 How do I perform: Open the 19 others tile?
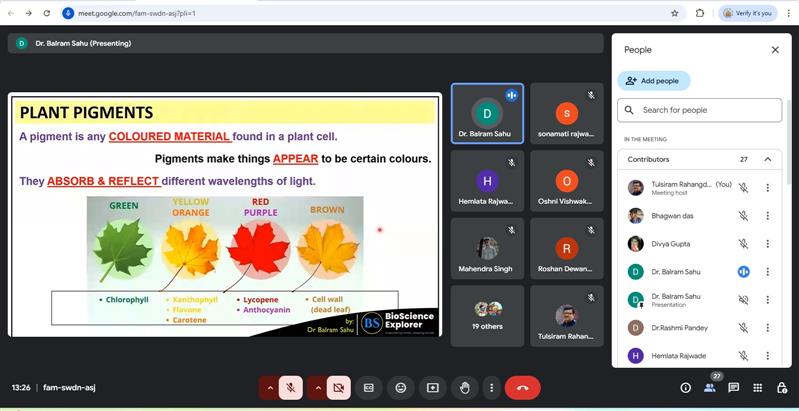pos(487,316)
